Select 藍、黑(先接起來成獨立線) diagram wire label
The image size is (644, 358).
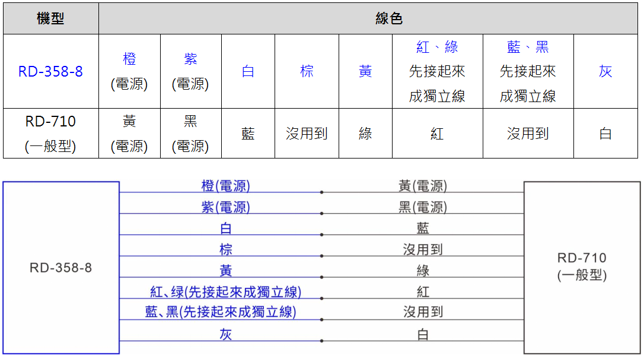[x=221, y=312]
